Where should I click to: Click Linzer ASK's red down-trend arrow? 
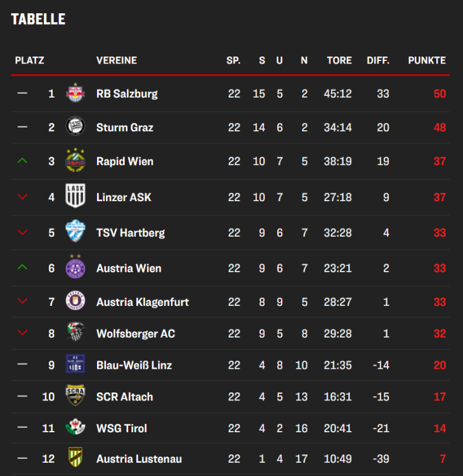click(23, 197)
